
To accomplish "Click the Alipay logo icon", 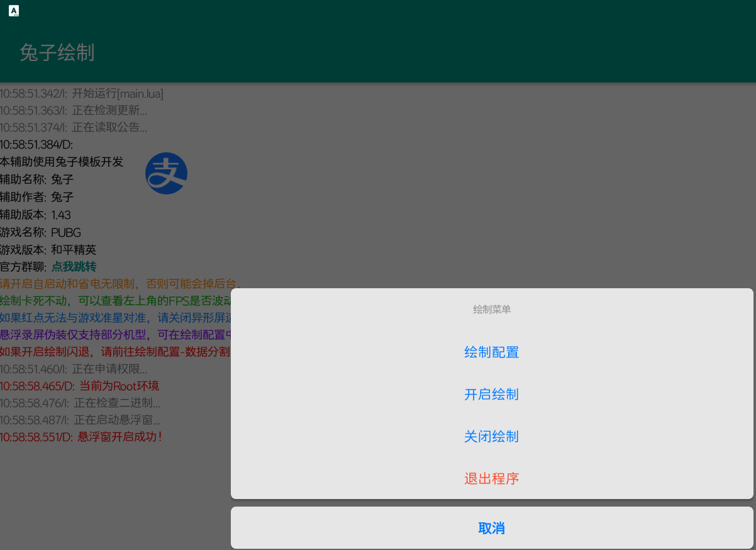I will [x=166, y=173].
